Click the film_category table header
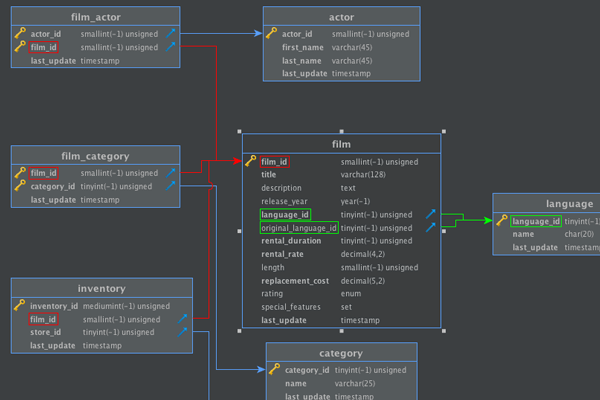Screen dimensions: 600x400 click(96, 156)
